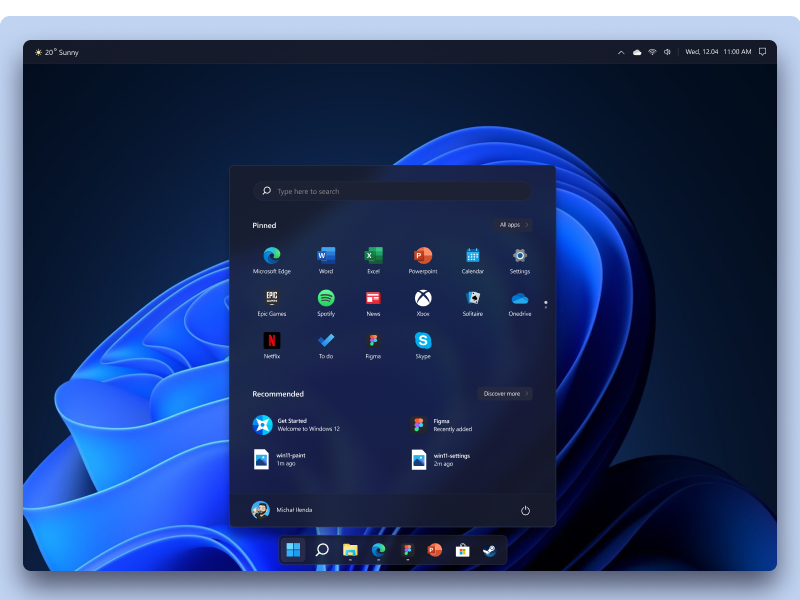
Task: Open Figma from the taskbar
Action: coord(406,550)
